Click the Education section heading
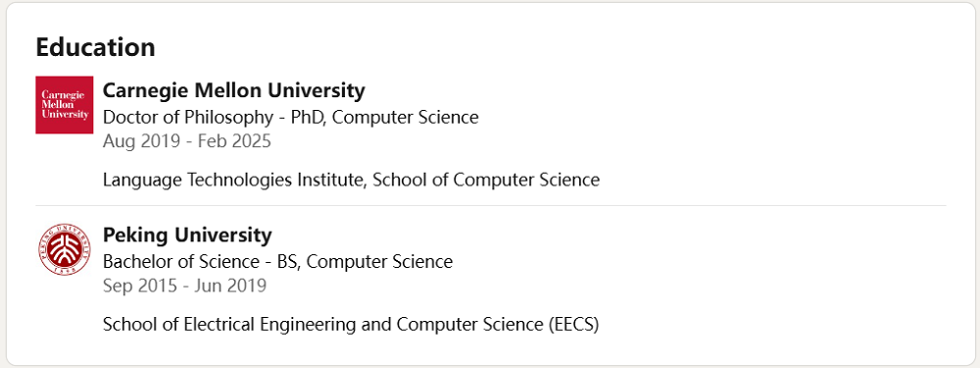This screenshot has height=368, width=980. point(95,47)
